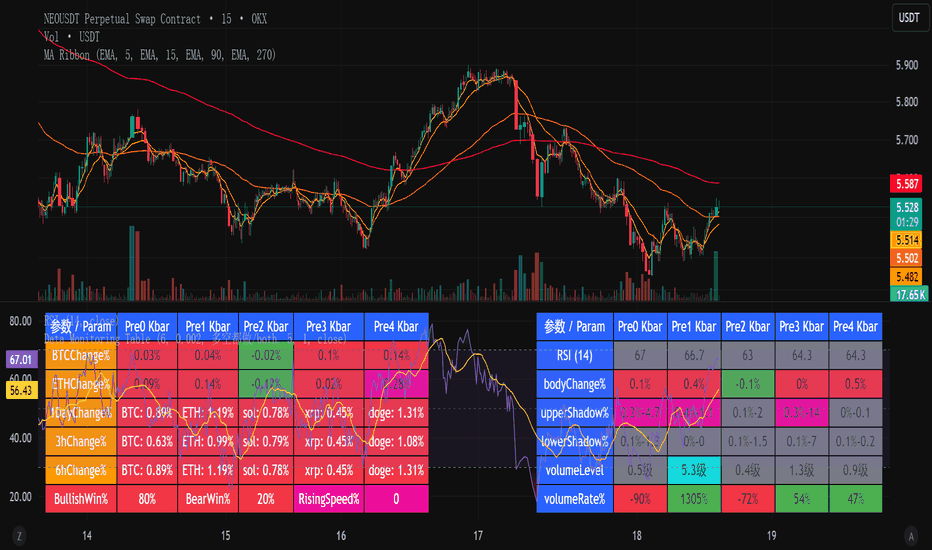Click date 19 on the time axis
This screenshot has height=550, width=932.
[x=771, y=536]
